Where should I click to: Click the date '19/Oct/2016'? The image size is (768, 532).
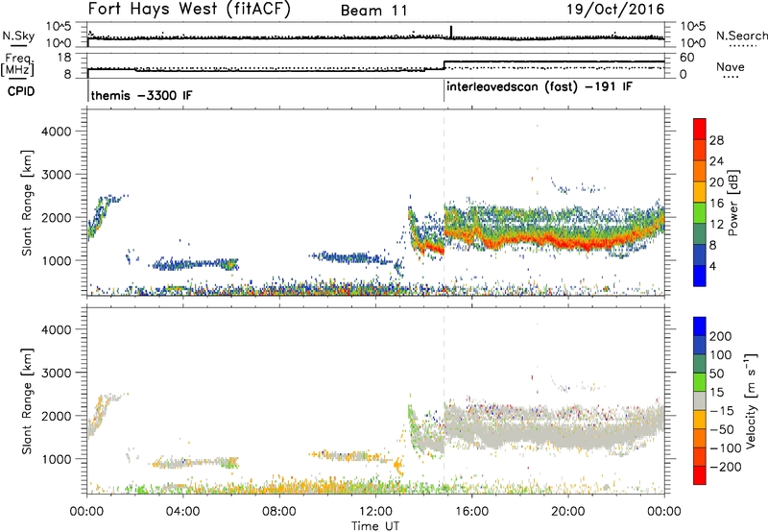pyautogui.click(x=615, y=10)
